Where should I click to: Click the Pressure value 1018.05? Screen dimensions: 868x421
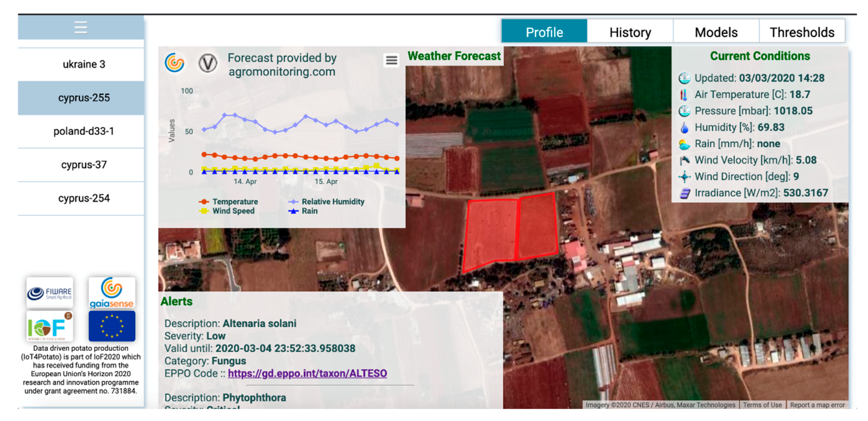pos(793,111)
